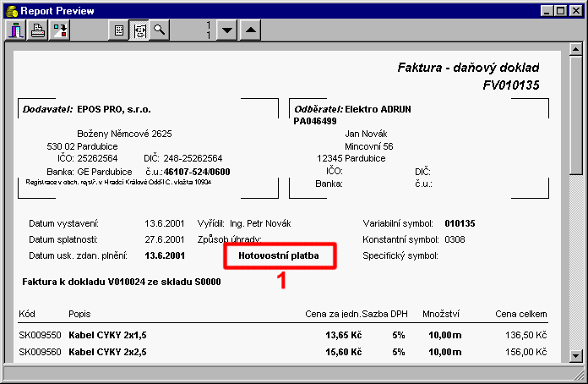
Task: Click the Kabel CYKY 2x2,5 row
Action: pos(106,351)
